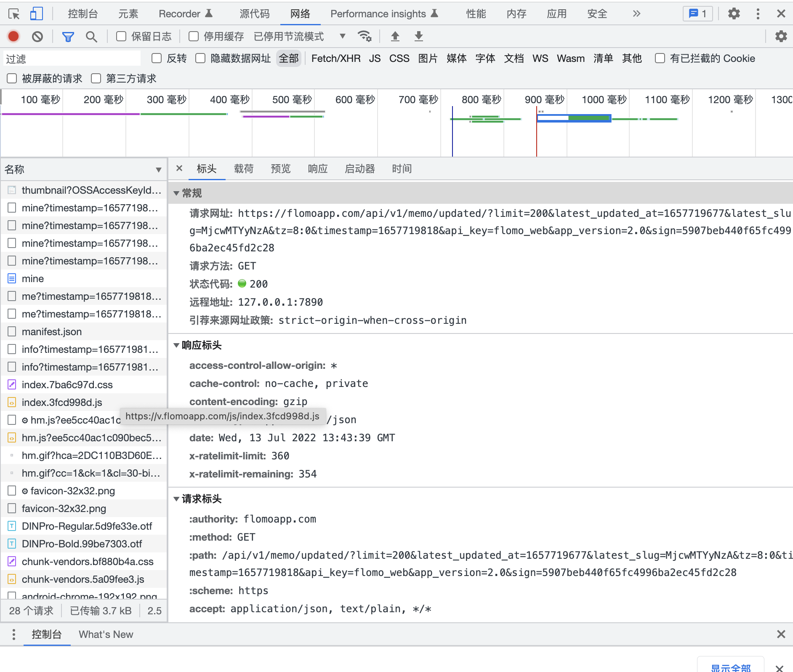Viewport: 793px width, 672px height.
Task: Open network search
Action: pyautogui.click(x=91, y=36)
